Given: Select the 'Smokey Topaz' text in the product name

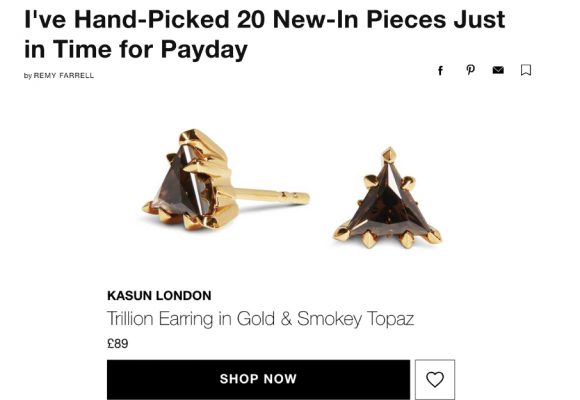Looking at the screenshot, I should tap(355, 319).
